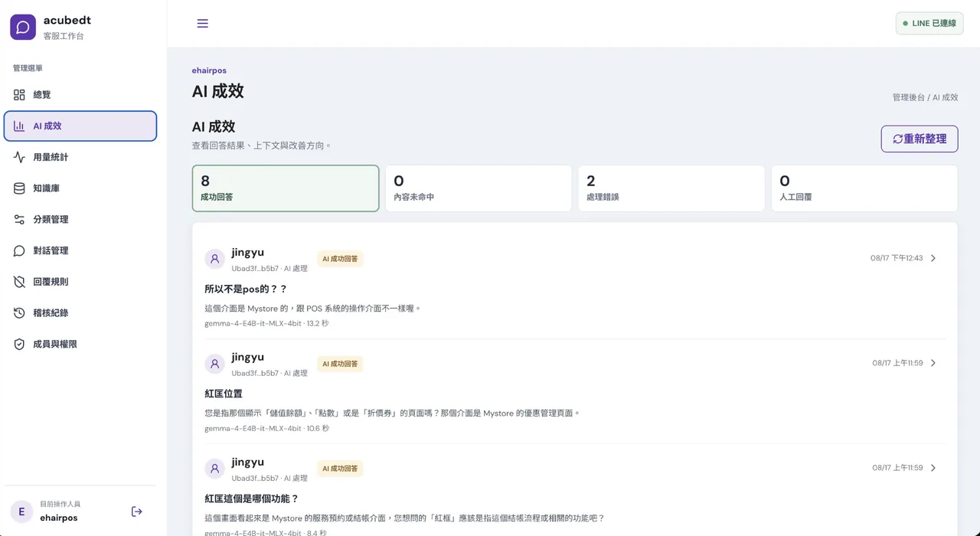
Task: Click the 客服工作台 subtitle under acubedt
Action: click(x=64, y=36)
